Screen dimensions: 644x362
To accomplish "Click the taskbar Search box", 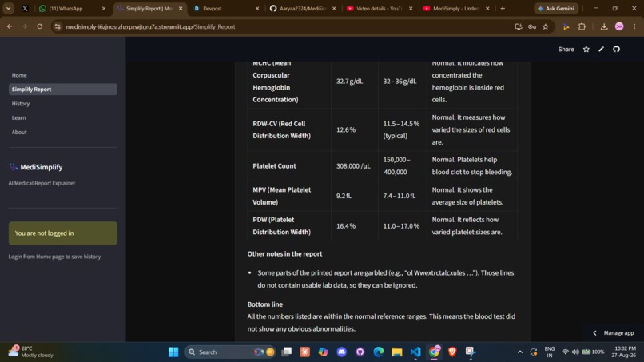I will 230,352.
